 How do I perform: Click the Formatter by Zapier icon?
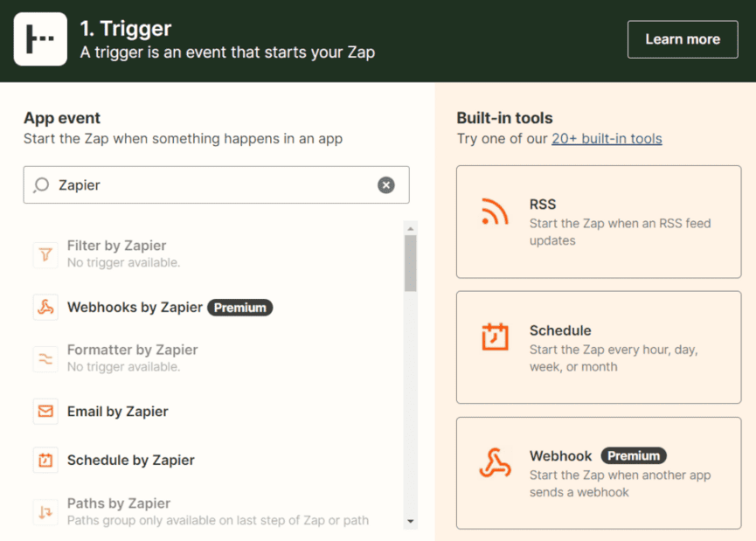[45, 358]
